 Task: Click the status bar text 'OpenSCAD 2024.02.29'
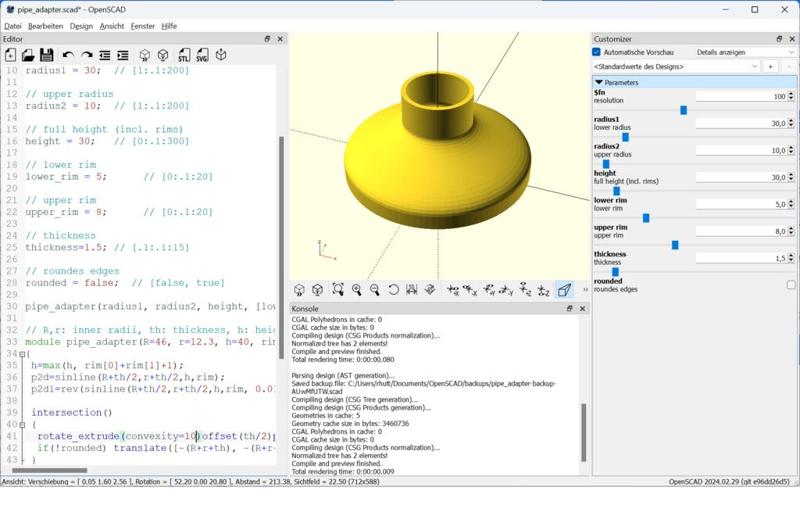click(x=702, y=481)
